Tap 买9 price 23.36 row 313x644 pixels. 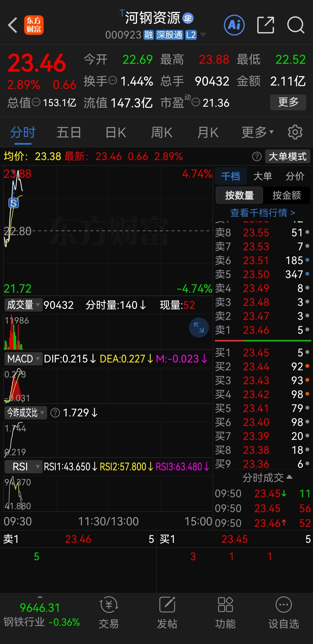click(x=263, y=464)
